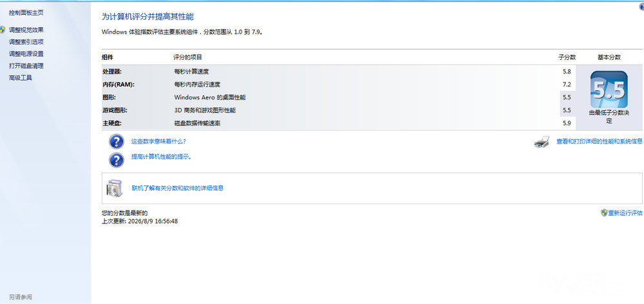The image size is (644, 304).
Task: Select the 处理器 row label
Action: (x=112, y=71)
